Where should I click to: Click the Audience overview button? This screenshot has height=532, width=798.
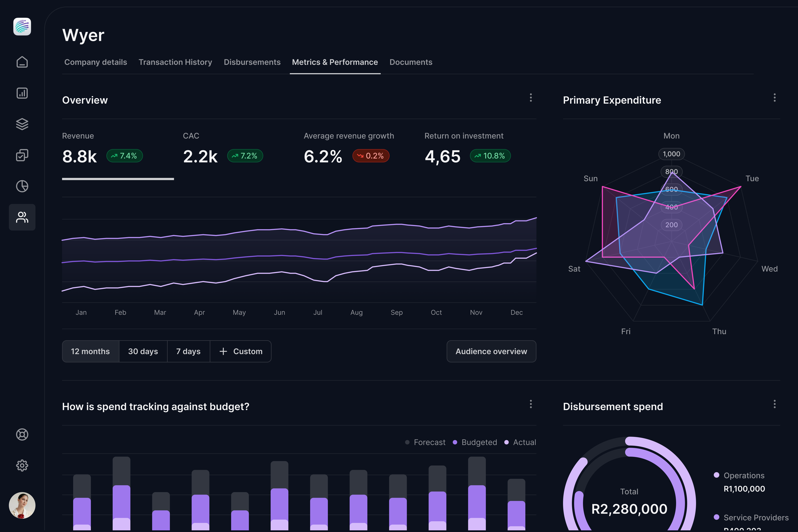[x=491, y=352]
